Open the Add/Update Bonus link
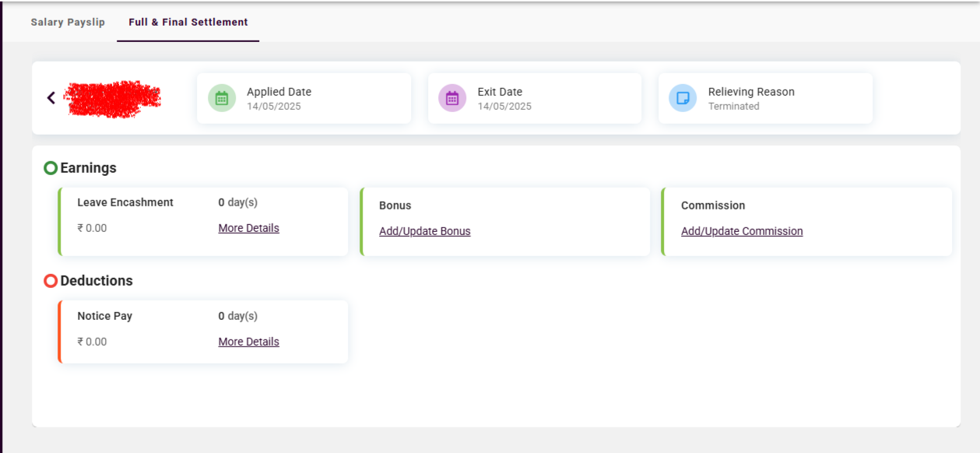The width and height of the screenshot is (980, 453). click(424, 231)
